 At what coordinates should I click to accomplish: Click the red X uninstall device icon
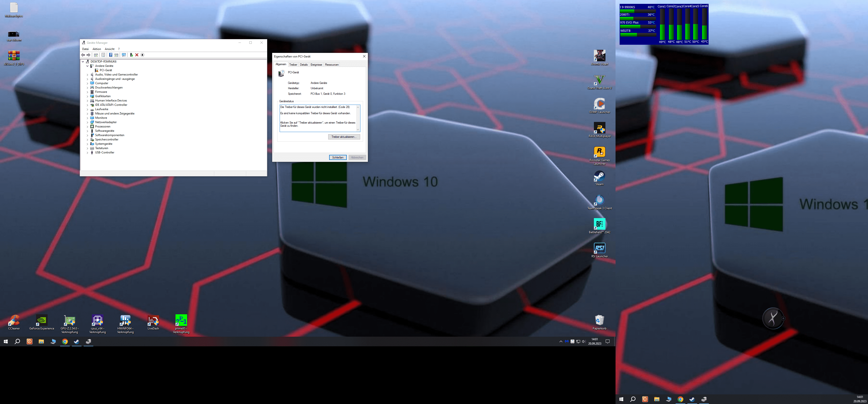coord(137,55)
